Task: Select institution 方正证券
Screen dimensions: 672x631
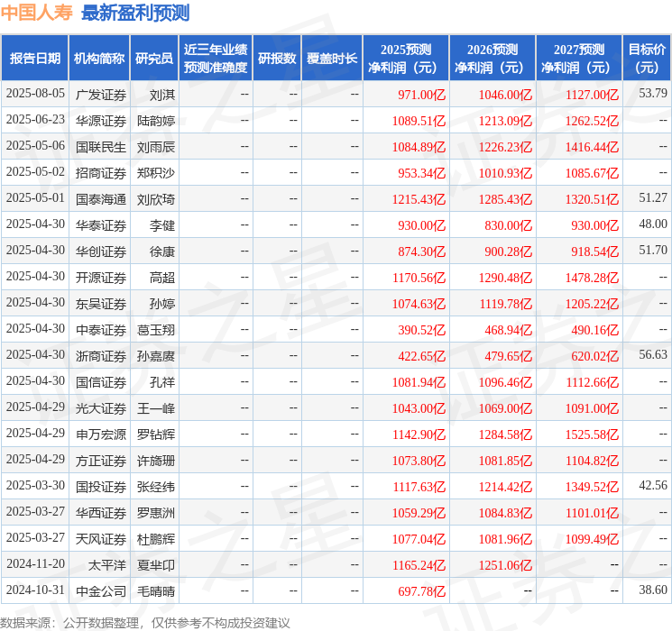Action: click(101, 461)
